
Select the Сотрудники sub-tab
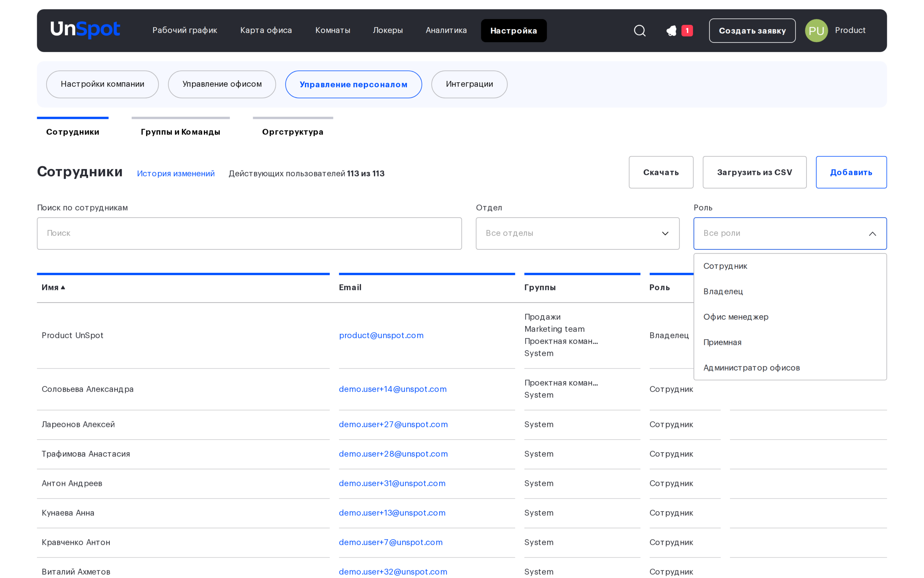[73, 132]
